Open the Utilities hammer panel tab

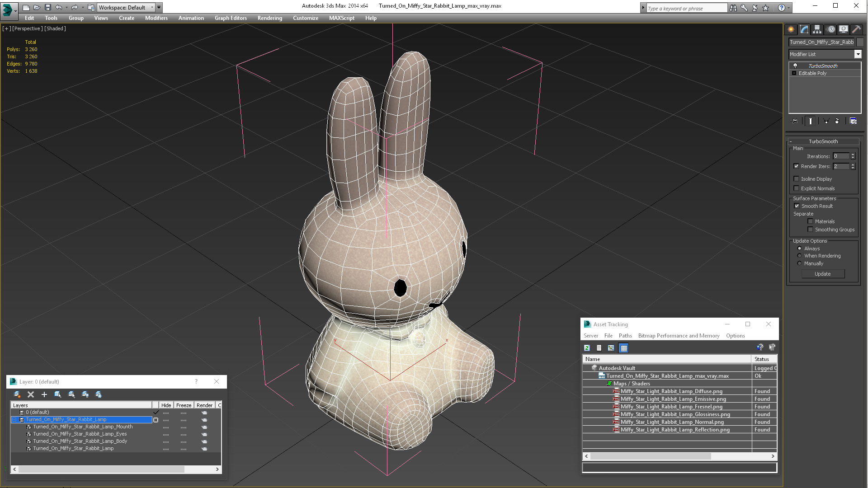[x=857, y=29]
